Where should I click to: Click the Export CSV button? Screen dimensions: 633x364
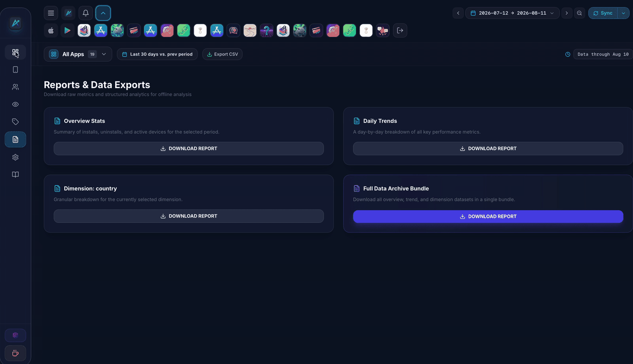click(222, 54)
